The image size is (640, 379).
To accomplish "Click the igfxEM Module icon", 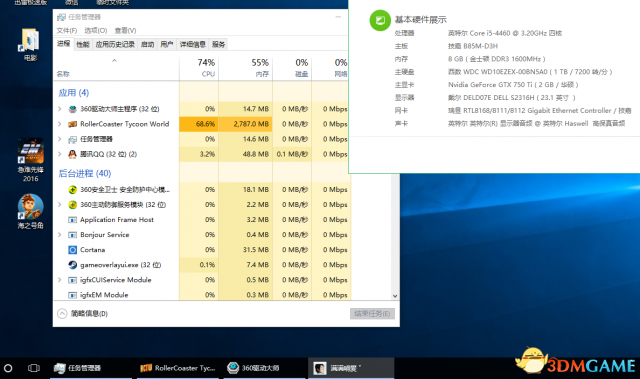I will [x=73, y=295].
